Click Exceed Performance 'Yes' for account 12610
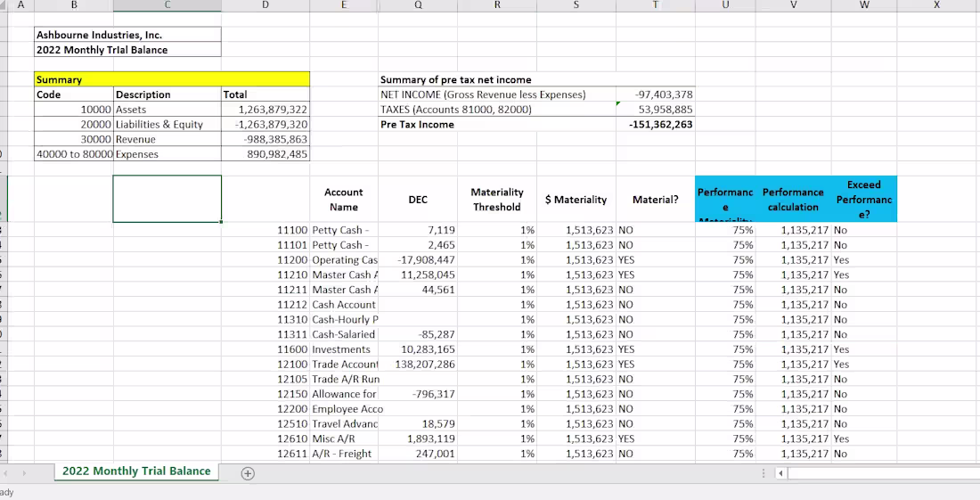The width and height of the screenshot is (980, 500). pyautogui.click(x=864, y=439)
